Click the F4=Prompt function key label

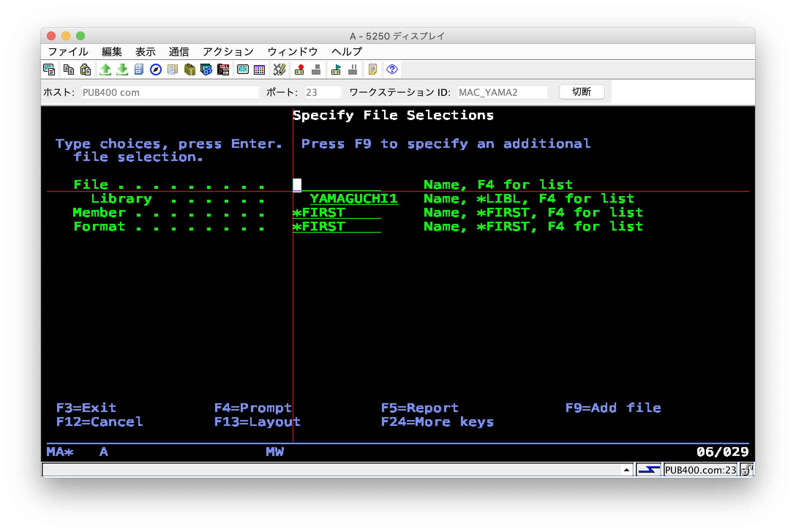coord(253,408)
